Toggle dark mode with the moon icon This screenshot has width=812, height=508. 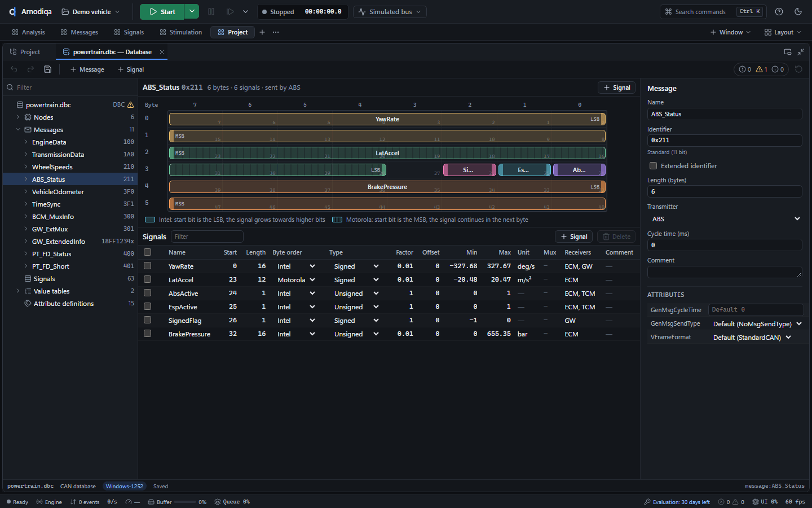(798, 12)
